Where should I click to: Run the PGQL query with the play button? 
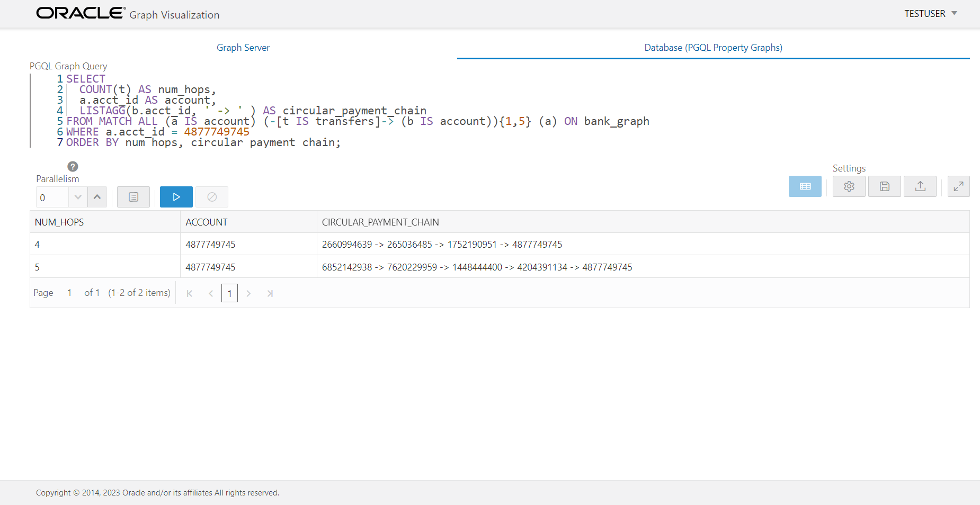pyautogui.click(x=176, y=196)
